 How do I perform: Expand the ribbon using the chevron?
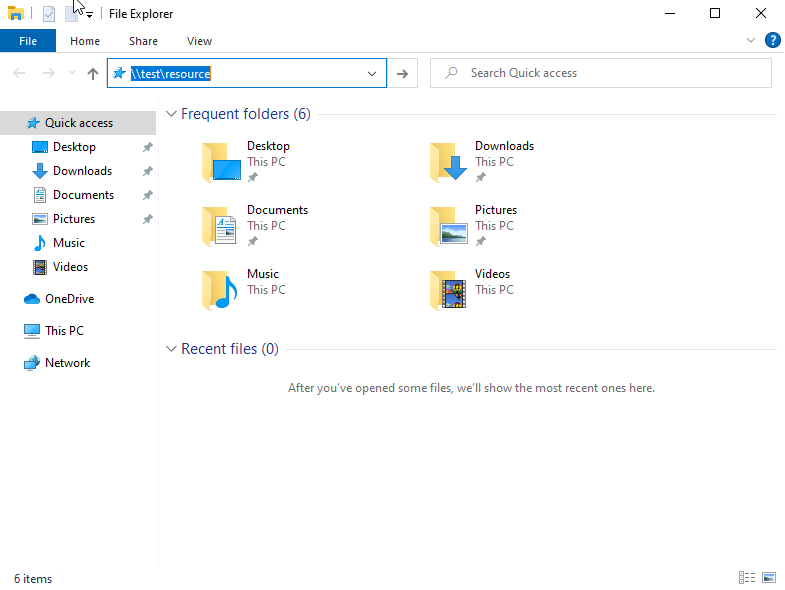coord(751,41)
